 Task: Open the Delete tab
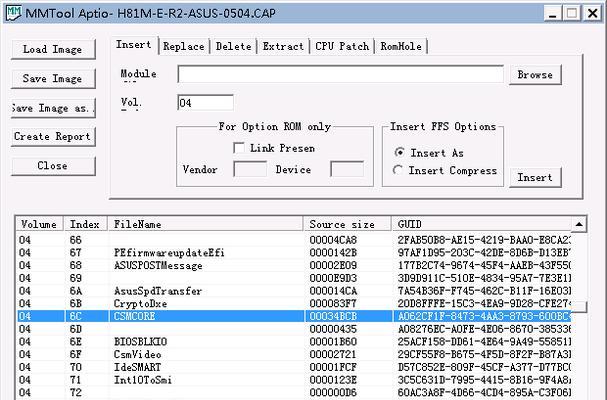click(x=233, y=46)
